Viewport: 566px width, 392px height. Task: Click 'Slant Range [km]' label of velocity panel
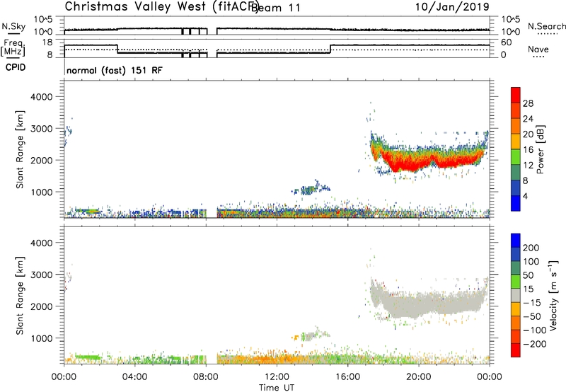20,296
